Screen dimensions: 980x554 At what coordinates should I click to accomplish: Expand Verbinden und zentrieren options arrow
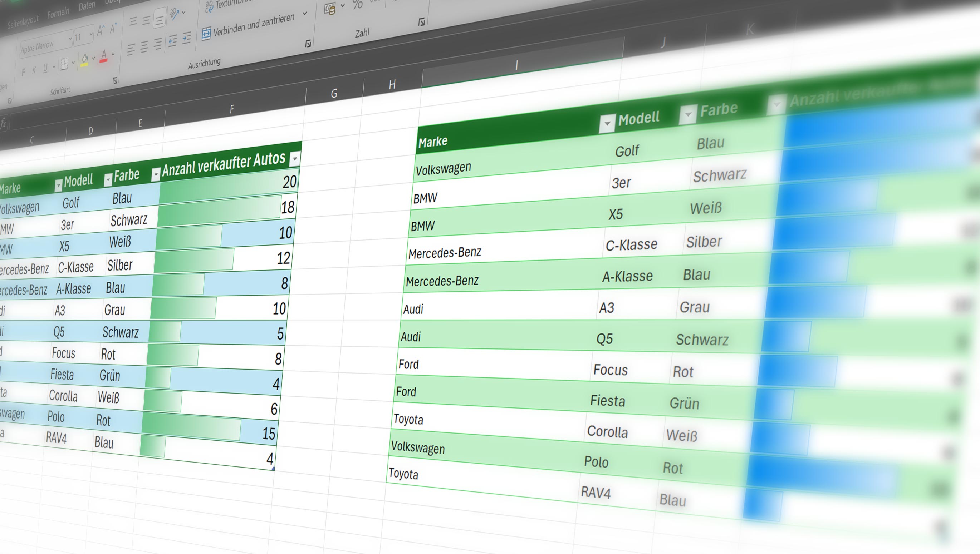pyautogui.click(x=305, y=14)
